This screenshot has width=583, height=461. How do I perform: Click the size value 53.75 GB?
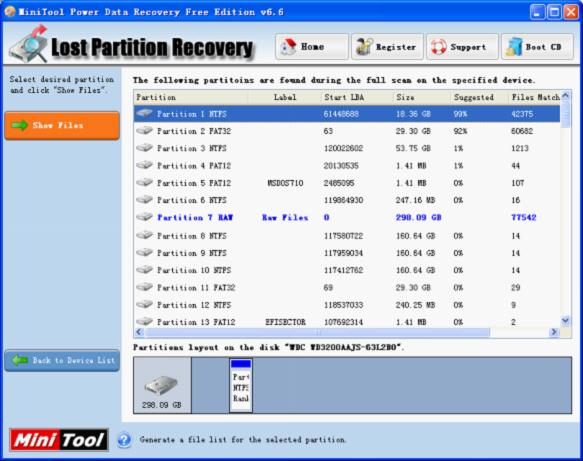click(413, 148)
